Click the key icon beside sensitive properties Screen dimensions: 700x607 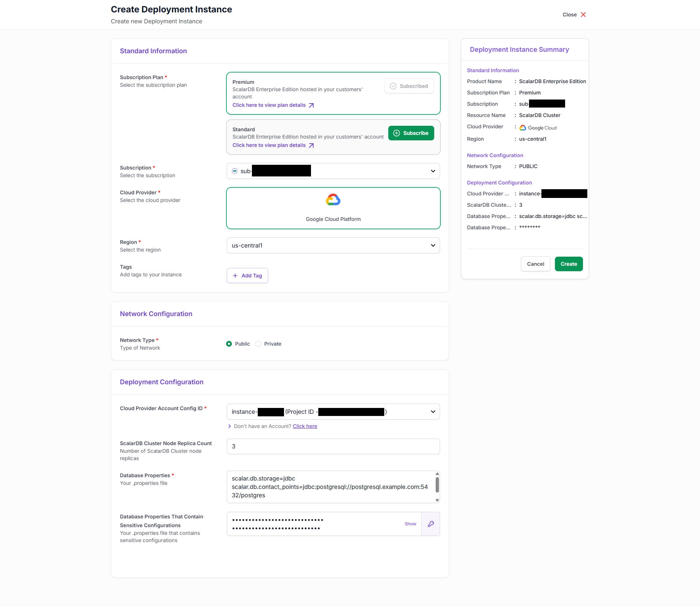point(431,524)
